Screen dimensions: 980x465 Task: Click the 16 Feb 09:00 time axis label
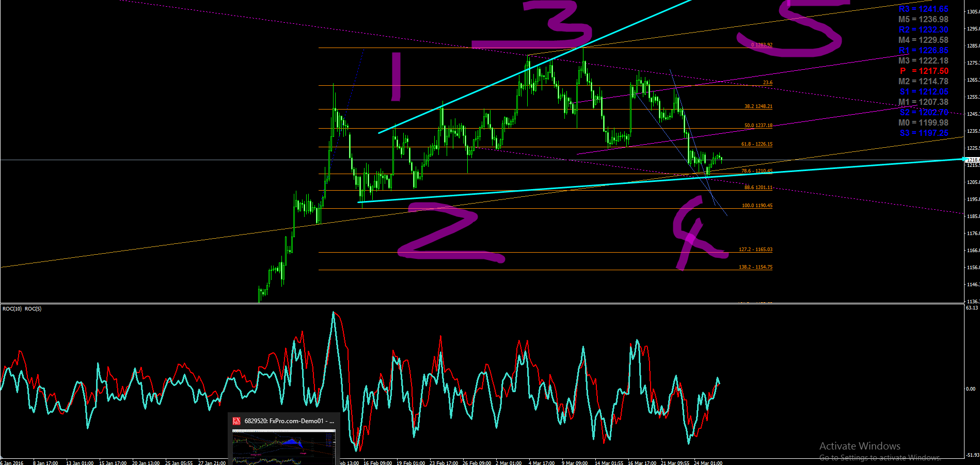377,462
